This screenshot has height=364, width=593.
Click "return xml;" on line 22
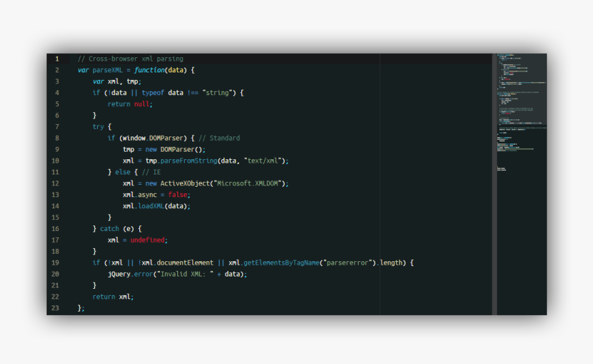113,297
